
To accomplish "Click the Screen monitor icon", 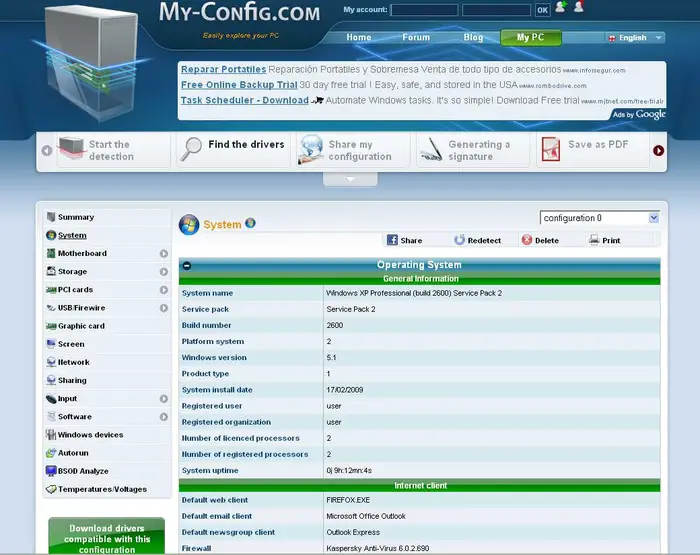I will click(x=51, y=344).
